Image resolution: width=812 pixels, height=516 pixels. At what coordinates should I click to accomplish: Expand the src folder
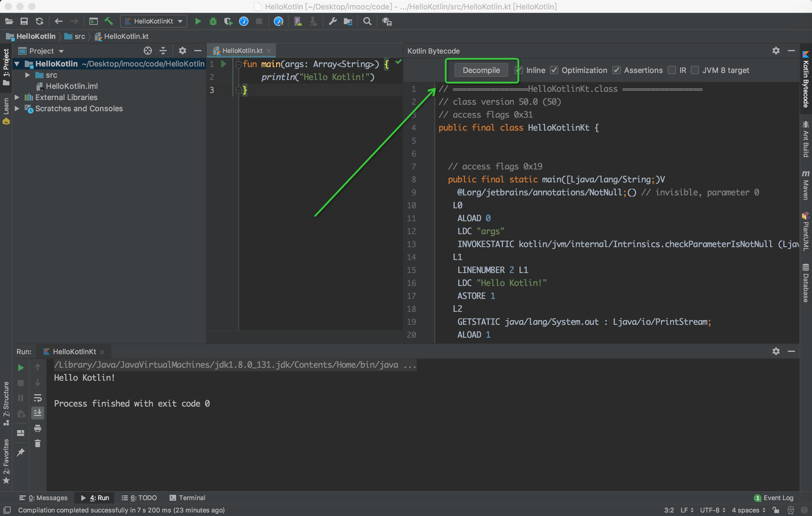[28, 75]
